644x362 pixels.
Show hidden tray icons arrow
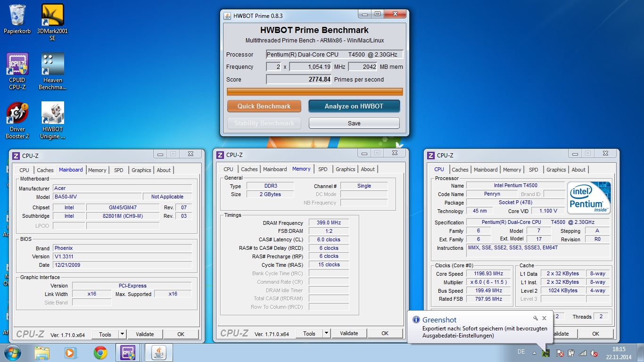click(534, 353)
